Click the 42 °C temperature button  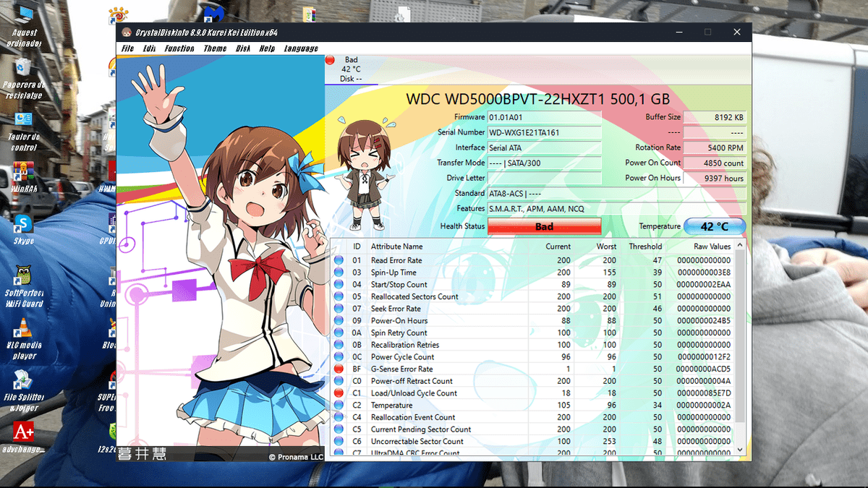click(x=715, y=226)
